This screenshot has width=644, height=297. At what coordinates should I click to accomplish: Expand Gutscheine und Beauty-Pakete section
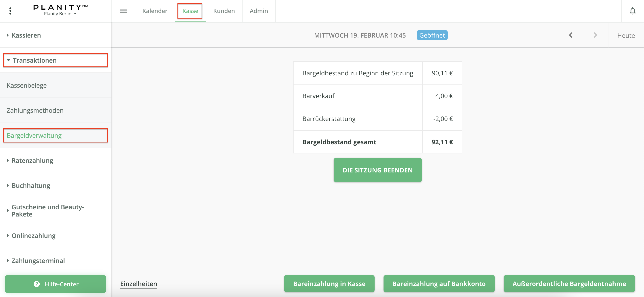pos(47,210)
